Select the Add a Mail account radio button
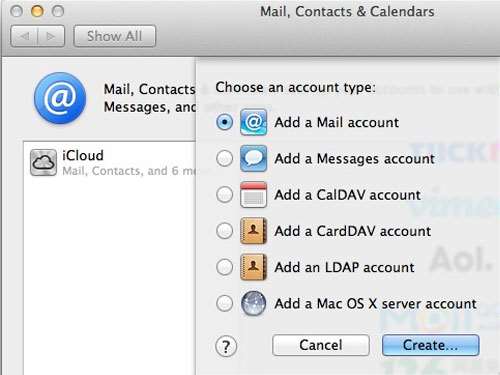500x375 pixels. click(225, 122)
